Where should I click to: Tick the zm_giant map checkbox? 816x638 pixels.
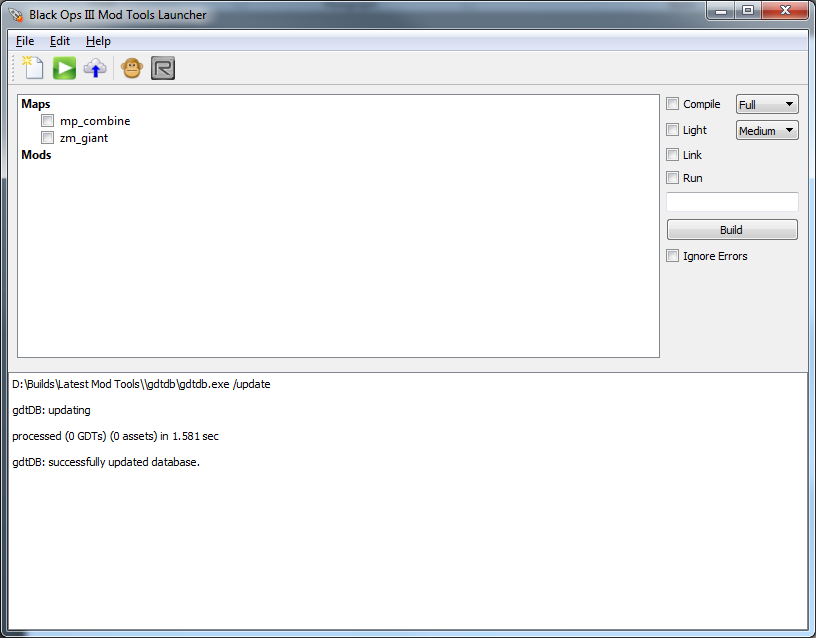(x=47, y=138)
